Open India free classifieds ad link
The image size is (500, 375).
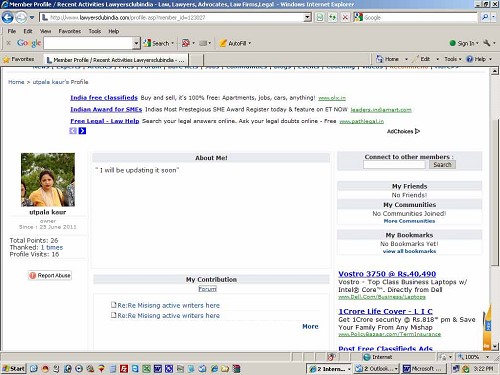pos(104,98)
